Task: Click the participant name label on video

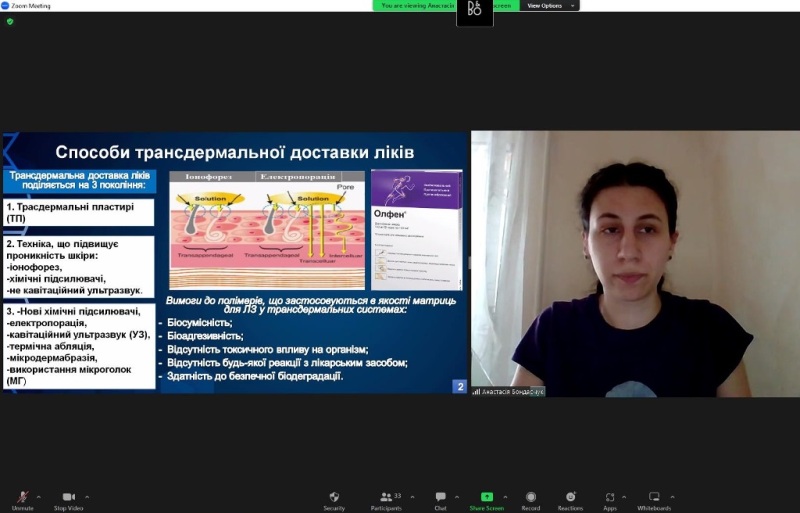Action: pos(513,392)
